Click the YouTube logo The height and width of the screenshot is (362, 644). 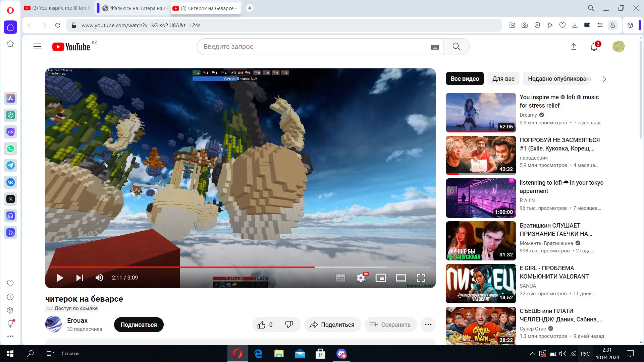(71, 47)
